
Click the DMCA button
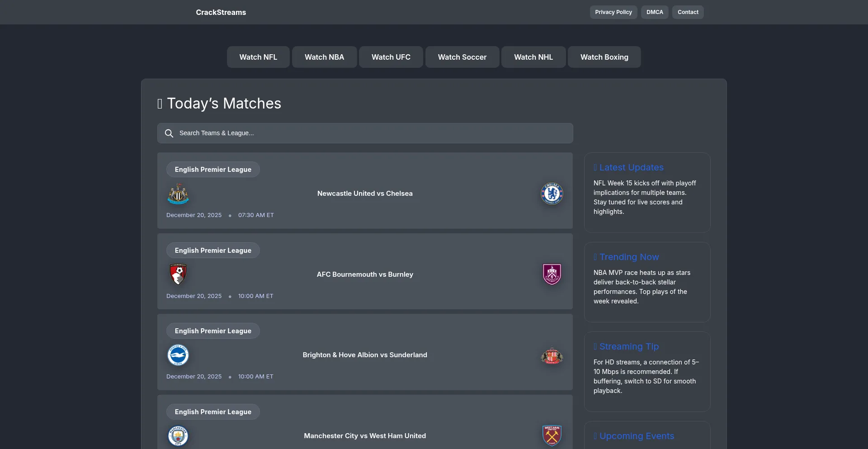tap(654, 12)
